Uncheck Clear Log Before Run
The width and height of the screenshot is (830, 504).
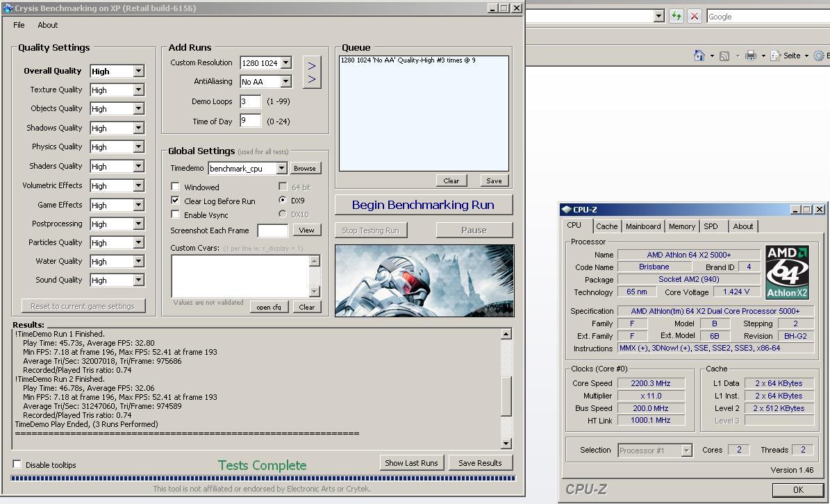175,201
